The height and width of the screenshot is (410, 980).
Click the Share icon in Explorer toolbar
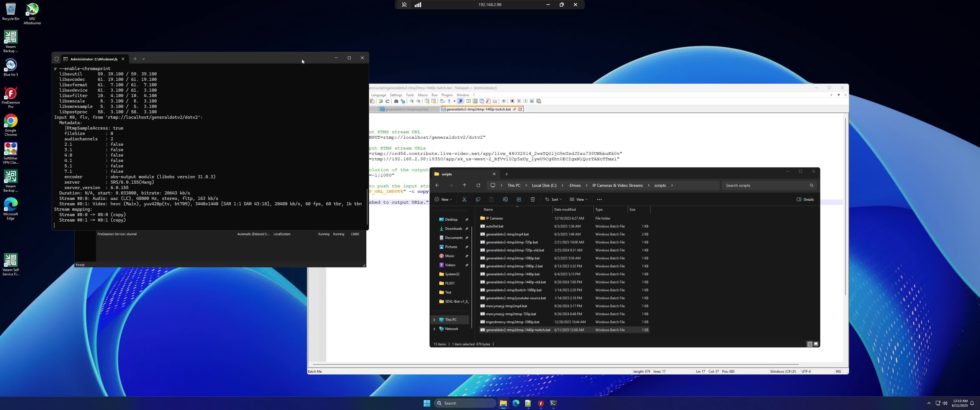519,199
